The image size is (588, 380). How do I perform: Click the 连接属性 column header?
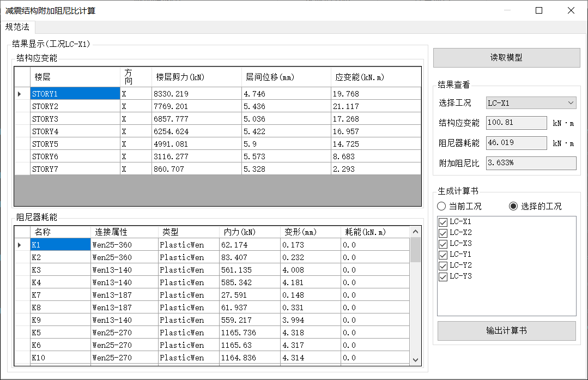(x=124, y=232)
